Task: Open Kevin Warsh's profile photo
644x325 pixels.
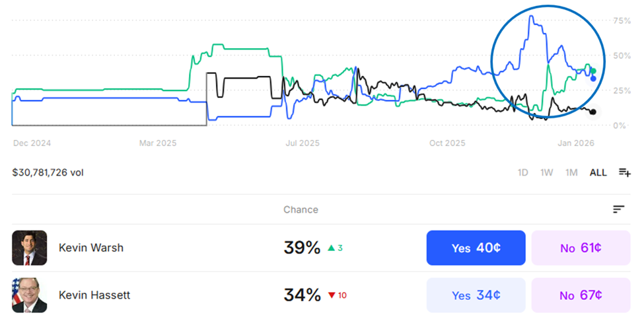Action: (30, 248)
